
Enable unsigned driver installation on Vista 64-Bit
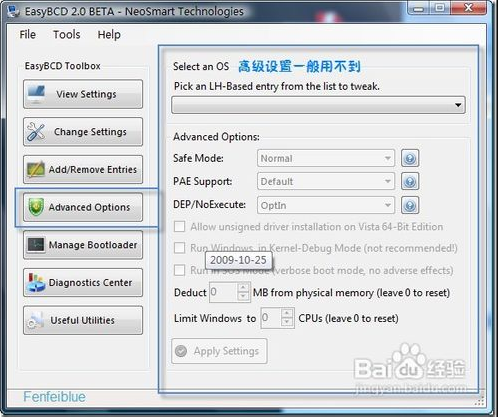(x=180, y=227)
